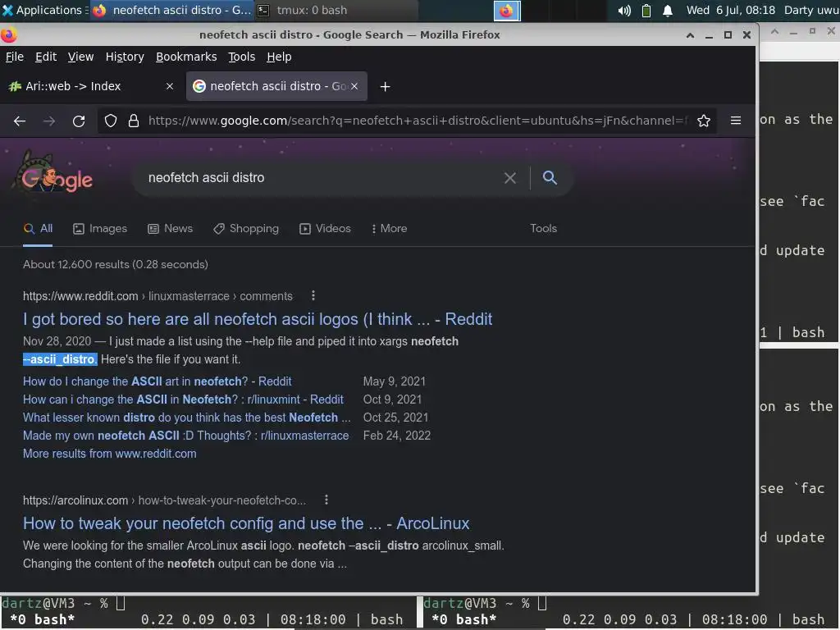This screenshot has width=840, height=630.
Task: Click the Google doodle logo
Action: (x=52, y=174)
